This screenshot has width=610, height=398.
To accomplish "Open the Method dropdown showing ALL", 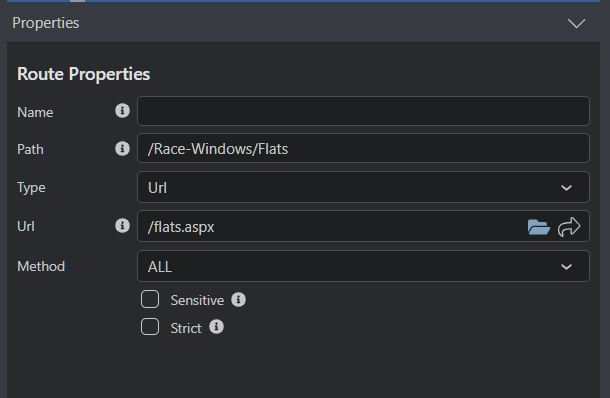I will tap(363, 267).
